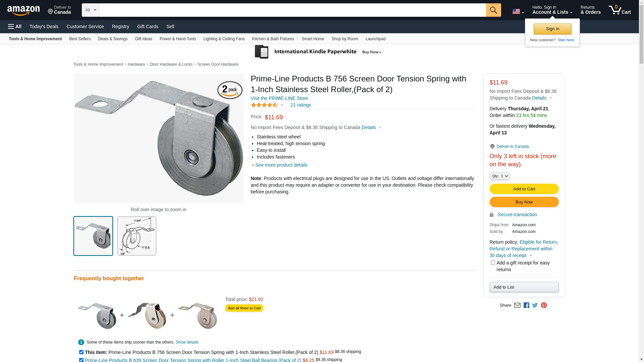Viewport: 644px width, 362px height.
Task: Check the gift receipt checkbox
Action: 493,263
